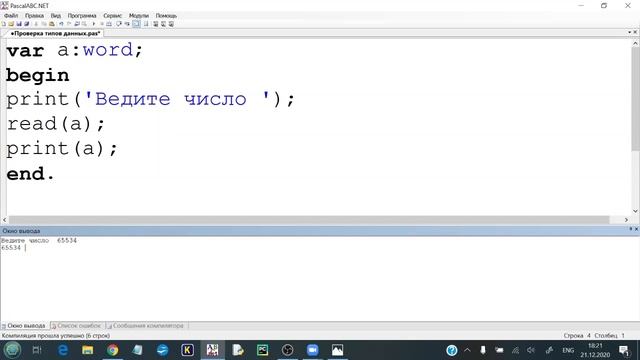640x360 pixels.
Task: Select the Проверка типов данных.pas editor tab
Action: click(x=55, y=33)
